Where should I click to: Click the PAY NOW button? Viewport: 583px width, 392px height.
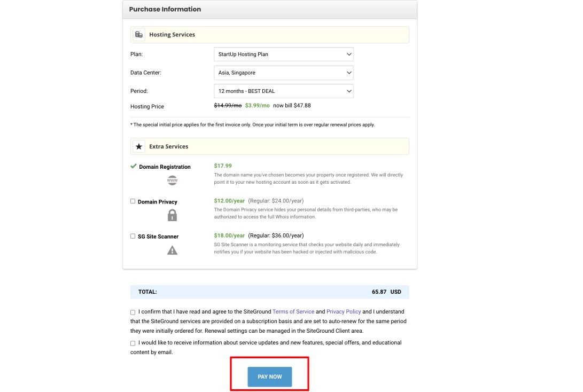coord(269,377)
